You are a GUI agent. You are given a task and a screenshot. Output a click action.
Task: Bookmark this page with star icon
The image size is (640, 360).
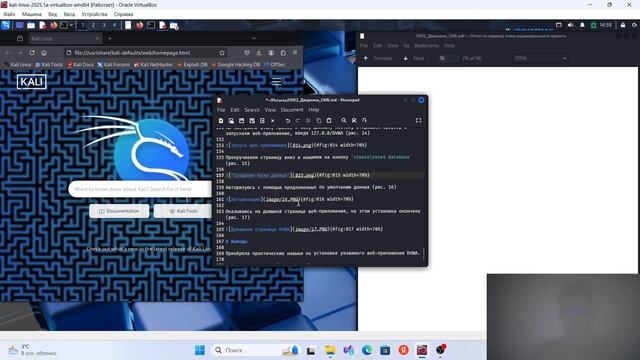222,53
